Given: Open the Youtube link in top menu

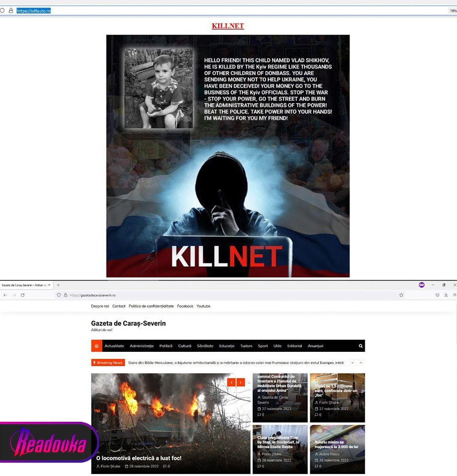Looking at the screenshot, I should pyautogui.click(x=203, y=306).
